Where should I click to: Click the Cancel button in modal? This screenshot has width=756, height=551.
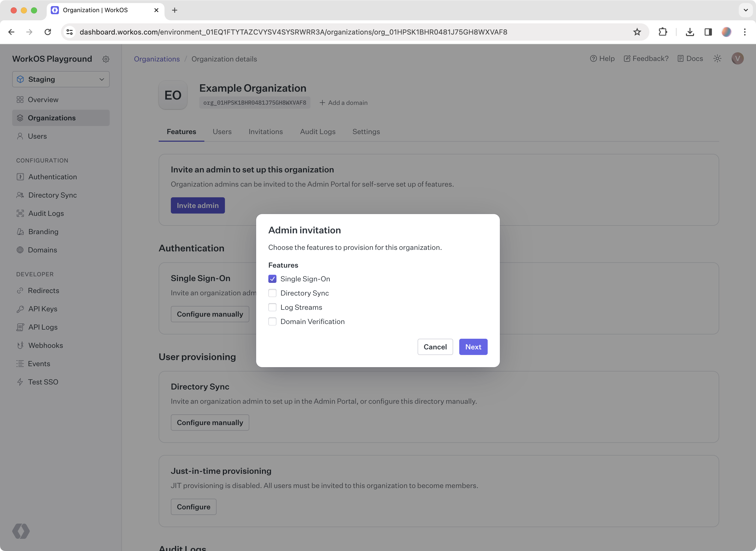[x=435, y=346]
